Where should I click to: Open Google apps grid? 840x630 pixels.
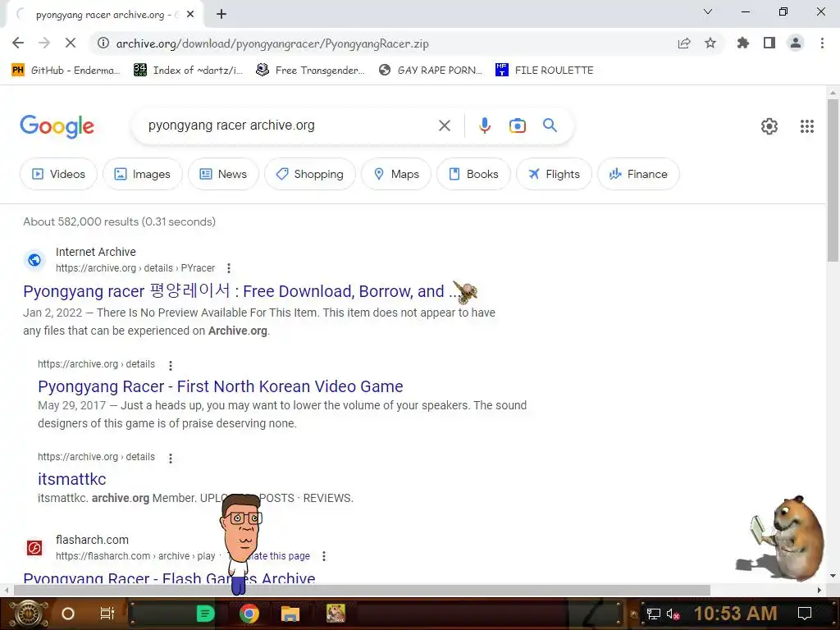point(807,126)
